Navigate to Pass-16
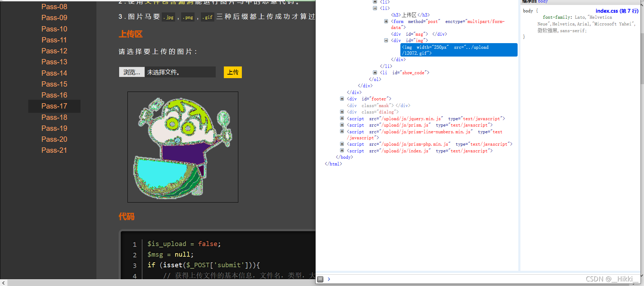644x286 pixels. pyautogui.click(x=54, y=95)
